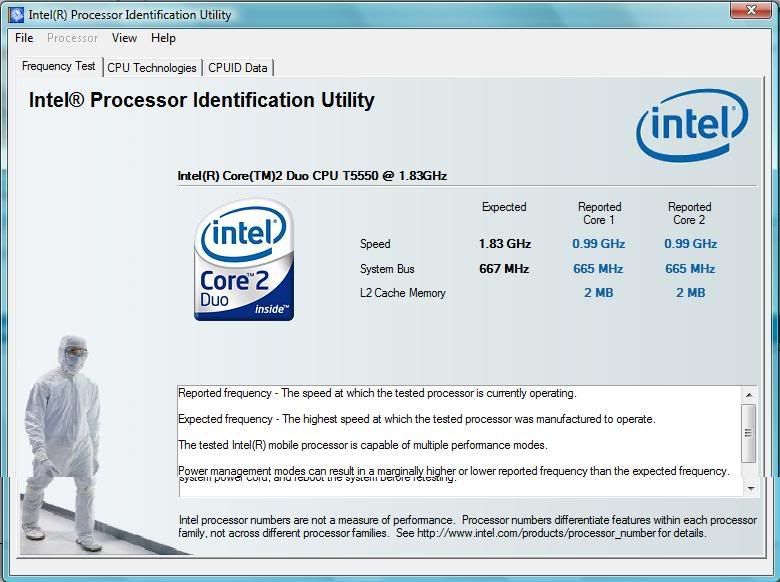780x582 pixels.
Task: Click the Core 2 reported speed 0.99 GHz
Action: pos(690,244)
